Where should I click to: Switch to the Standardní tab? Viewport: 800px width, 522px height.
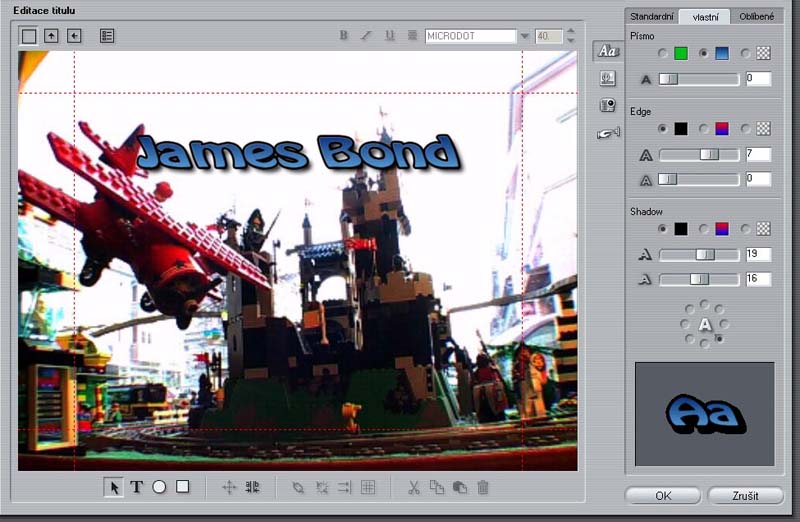[x=651, y=16]
